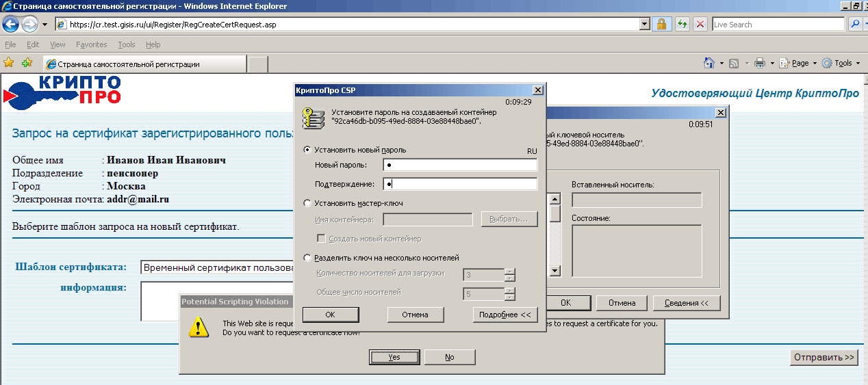
Task: Click the page favicon in the address bar
Action: click(x=62, y=25)
